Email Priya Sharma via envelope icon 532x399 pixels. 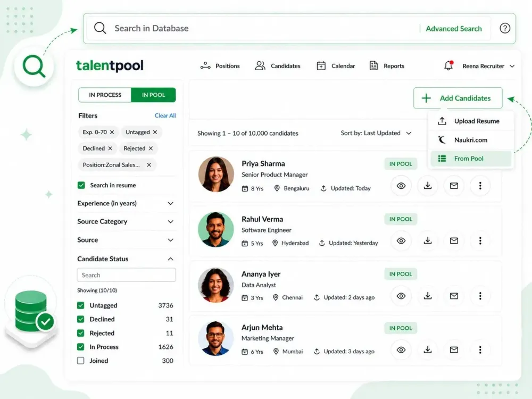point(454,186)
